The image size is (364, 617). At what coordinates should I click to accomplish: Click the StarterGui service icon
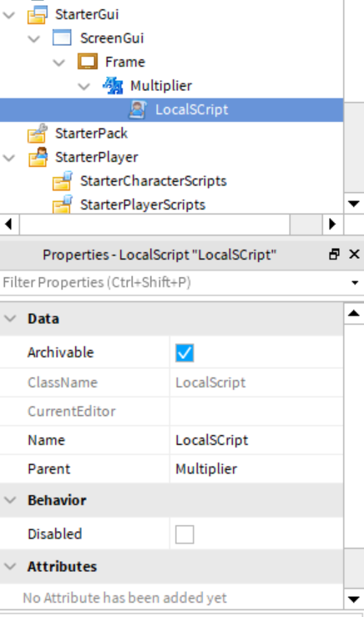[38, 15]
